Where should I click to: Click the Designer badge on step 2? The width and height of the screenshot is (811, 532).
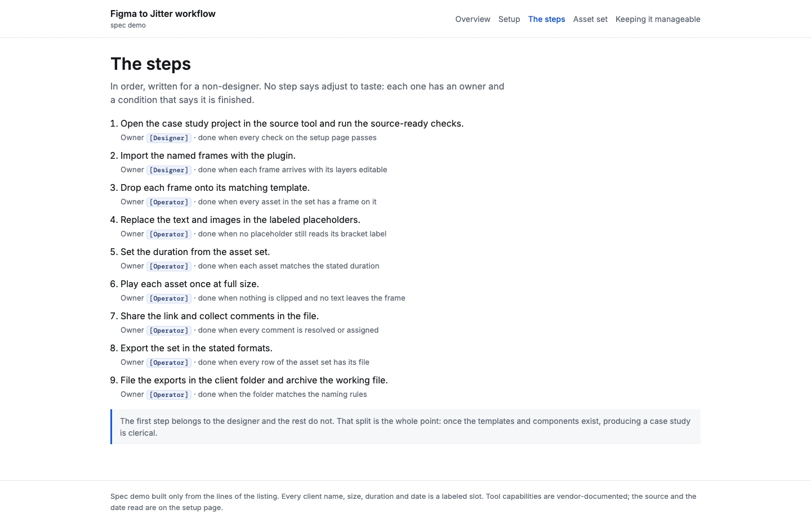click(169, 170)
